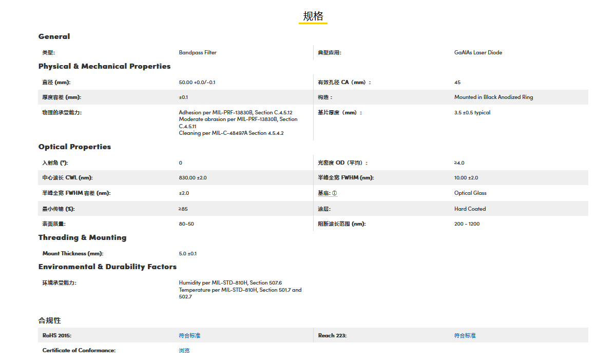Select the General section heading
The image size is (596, 364).
(x=54, y=36)
